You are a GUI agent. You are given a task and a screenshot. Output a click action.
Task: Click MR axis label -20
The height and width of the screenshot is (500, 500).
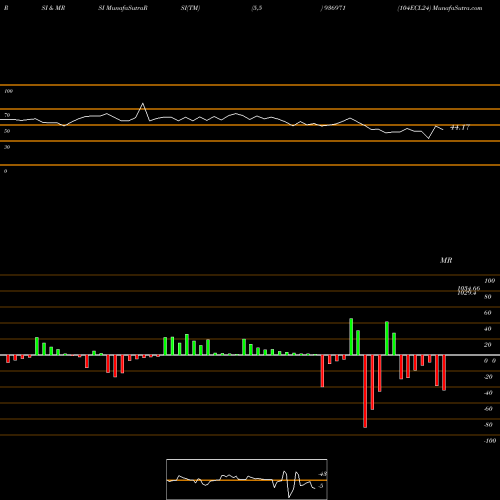point(488,377)
